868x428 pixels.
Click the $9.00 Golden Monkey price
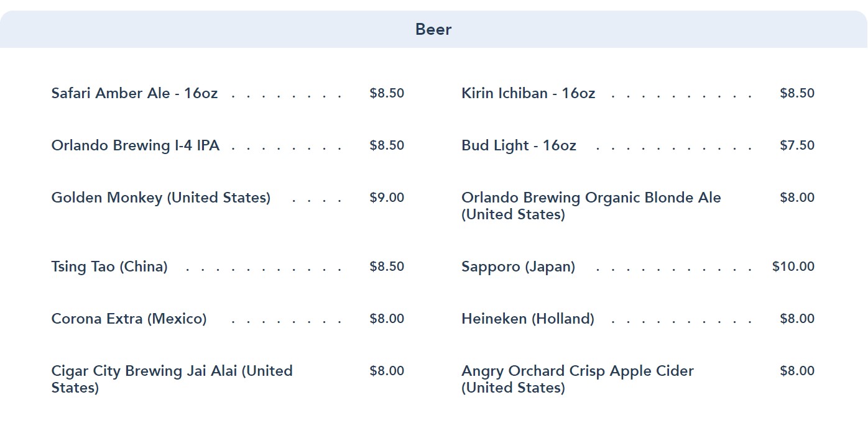point(387,198)
